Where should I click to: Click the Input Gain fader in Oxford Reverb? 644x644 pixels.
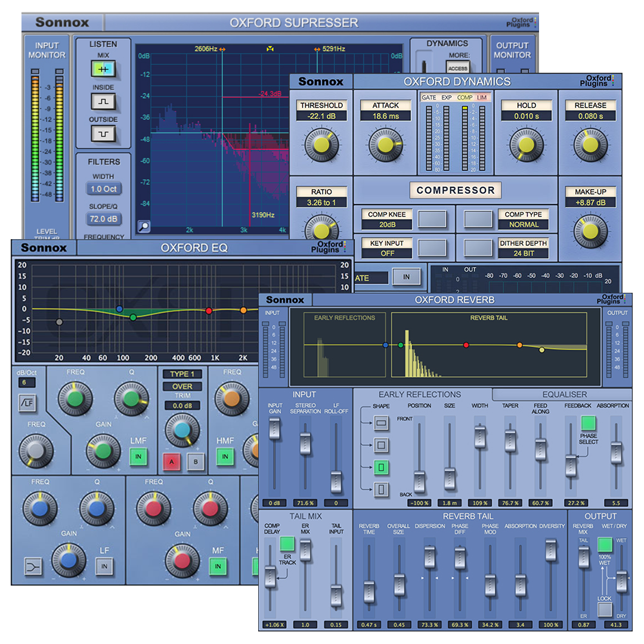(x=275, y=428)
